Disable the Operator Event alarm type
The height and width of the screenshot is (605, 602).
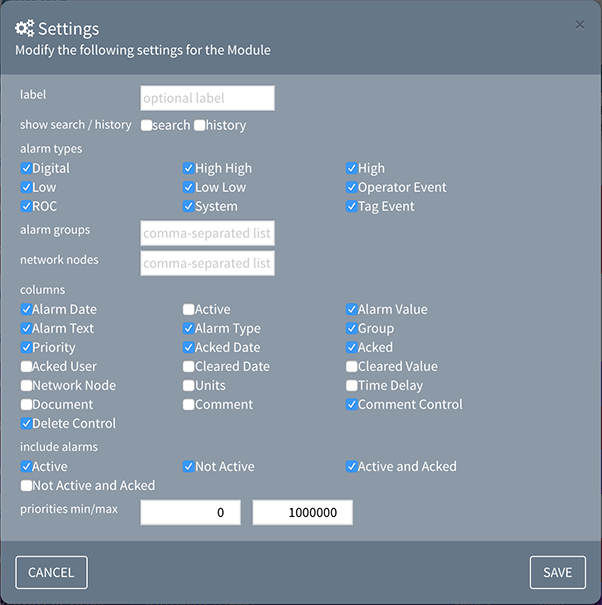tap(352, 188)
